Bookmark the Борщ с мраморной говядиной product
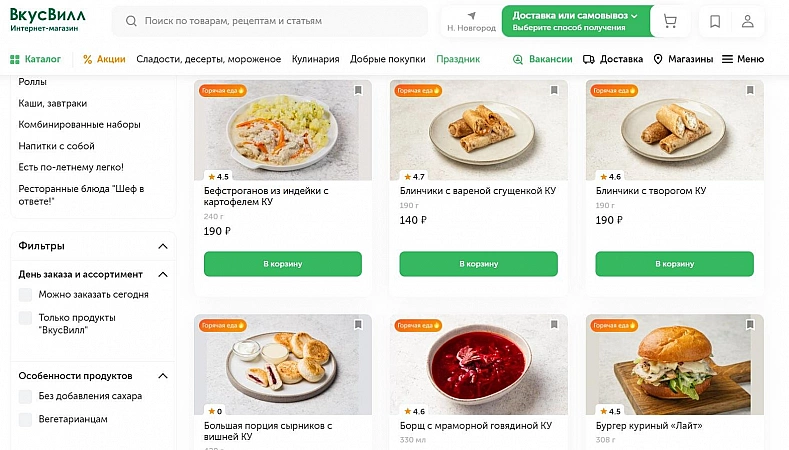The height and width of the screenshot is (450, 789). click(x=554, y=325)
